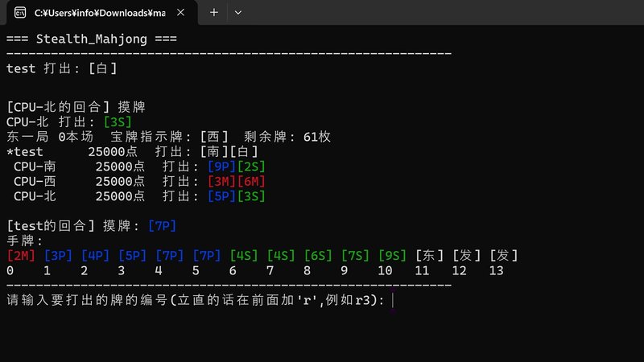Image resolution: width=644 pixels, height=362 pixels.
Task: Click hand tile [2M]
Action: pos(21,256)
